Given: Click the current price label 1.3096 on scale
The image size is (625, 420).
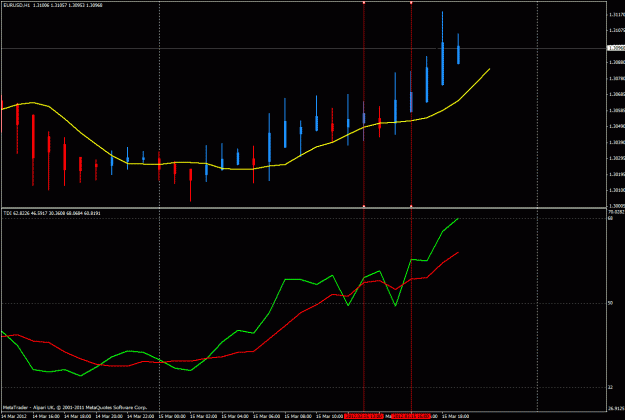Looking at the screenshot, I should coord(616,48).
